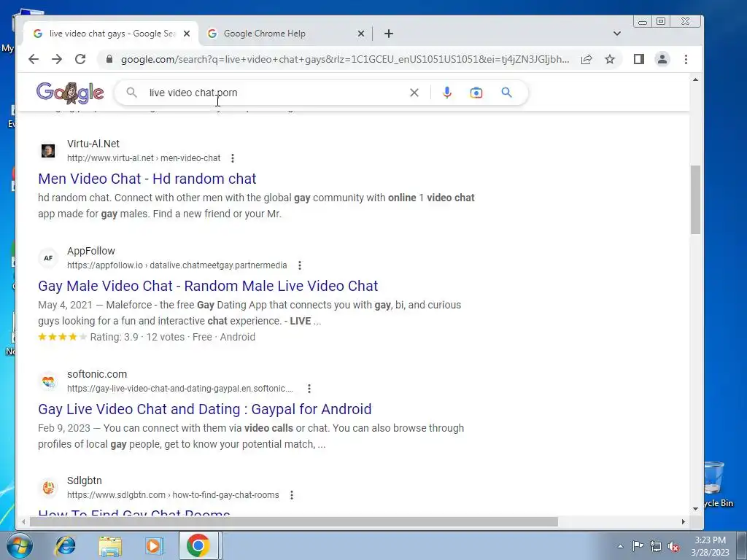Expand the tab search dropdown arrow

[617, 34]
